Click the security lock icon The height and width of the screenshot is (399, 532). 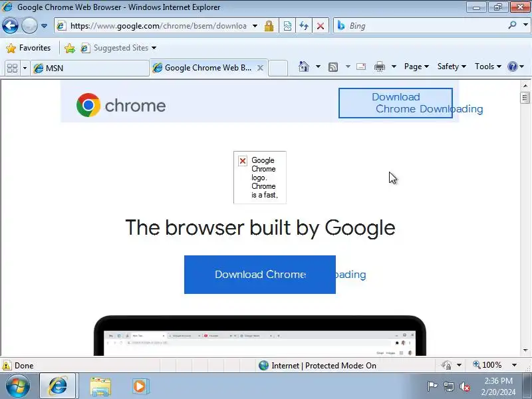coord(269,26)
